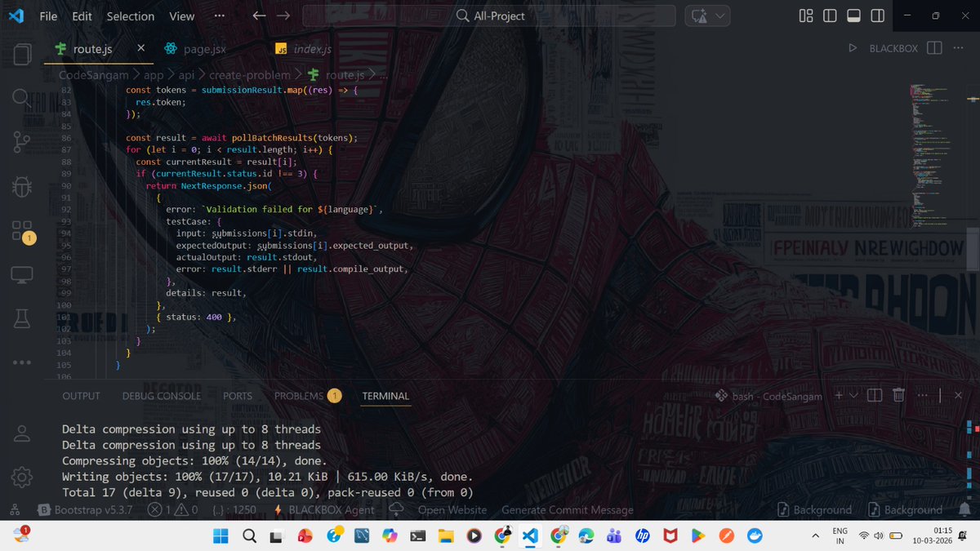Open the Remote Explorer monitor icon
The image size is (980, 551).
[x=22, y=275]
